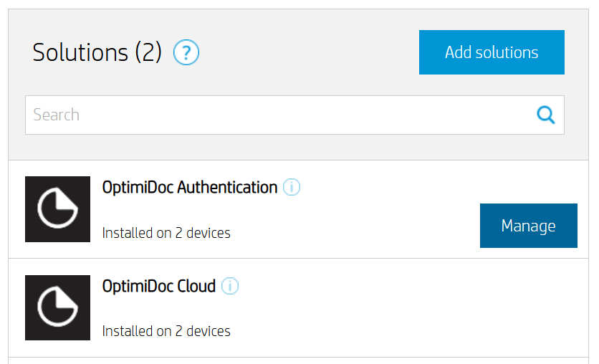Select the OptimiDoc Cloud title
This screenshot has width=599, height=364.
point(159,287)
